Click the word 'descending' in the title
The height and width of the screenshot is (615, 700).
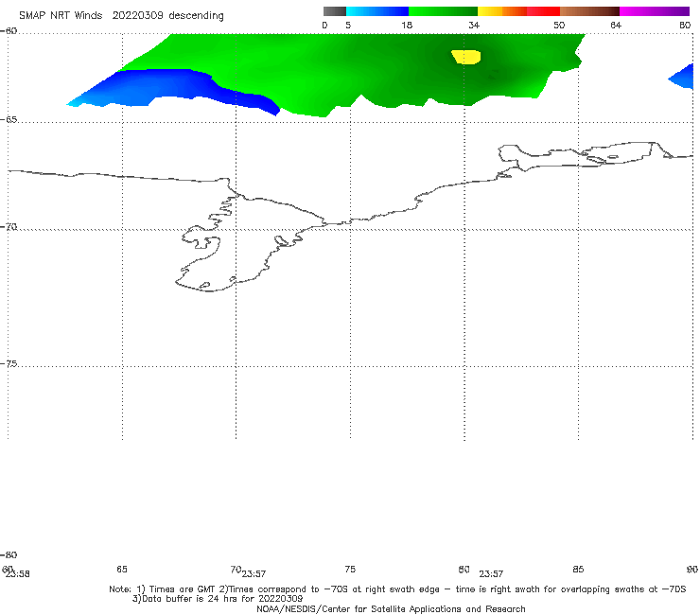tap(196, 16)
